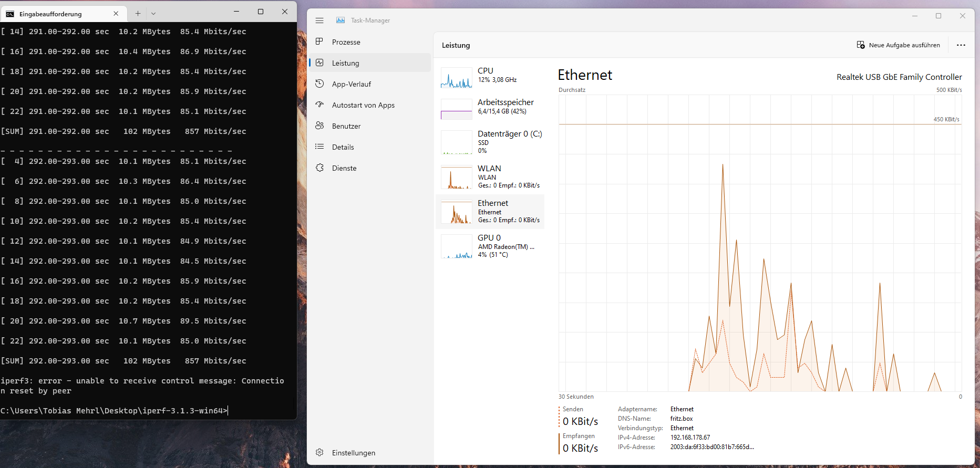This screenshot has width=980, height=468.
Task: Select the Arbeitsspeicher graph thumbnail
Action: pyautogui.click(x=456, y=109)
